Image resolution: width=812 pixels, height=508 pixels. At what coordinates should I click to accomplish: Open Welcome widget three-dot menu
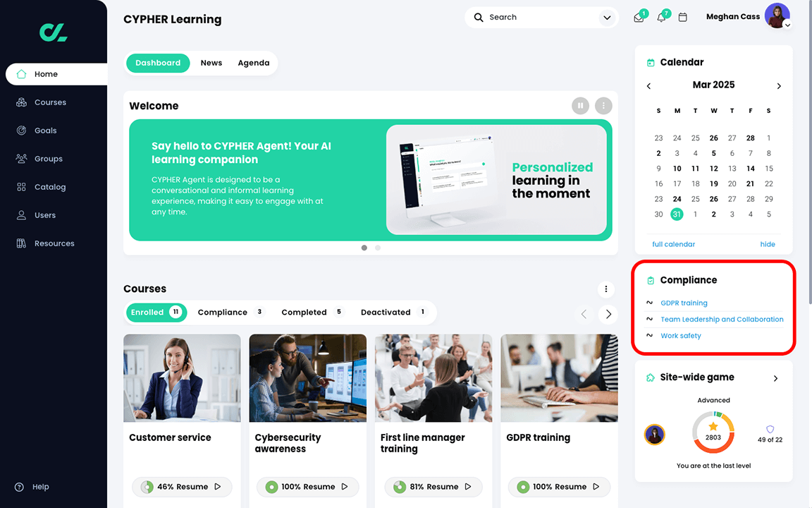[x=603, y=106]
